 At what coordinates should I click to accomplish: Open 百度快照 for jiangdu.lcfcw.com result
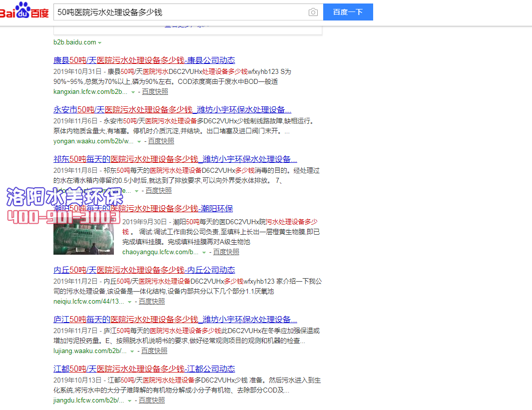[152, 401]
